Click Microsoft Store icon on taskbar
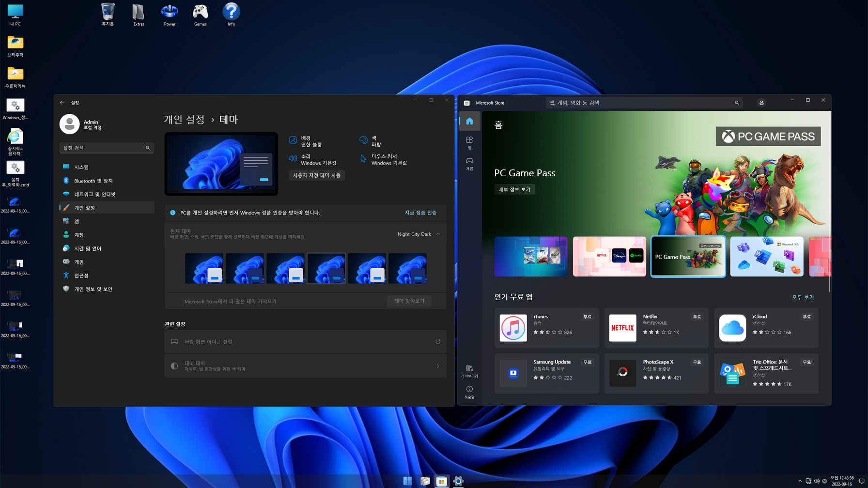The image size is (868, 488). pos(441,481)
